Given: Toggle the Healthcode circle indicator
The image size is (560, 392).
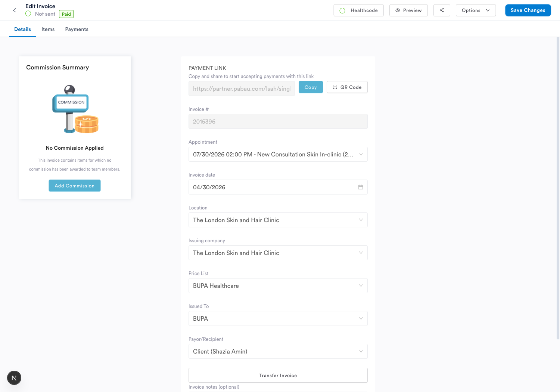Looking at the screenshot, I should coord(342,10).
